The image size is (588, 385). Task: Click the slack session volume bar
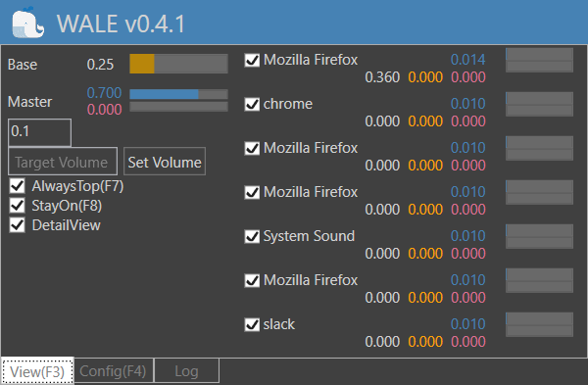[x=539, y=318]
